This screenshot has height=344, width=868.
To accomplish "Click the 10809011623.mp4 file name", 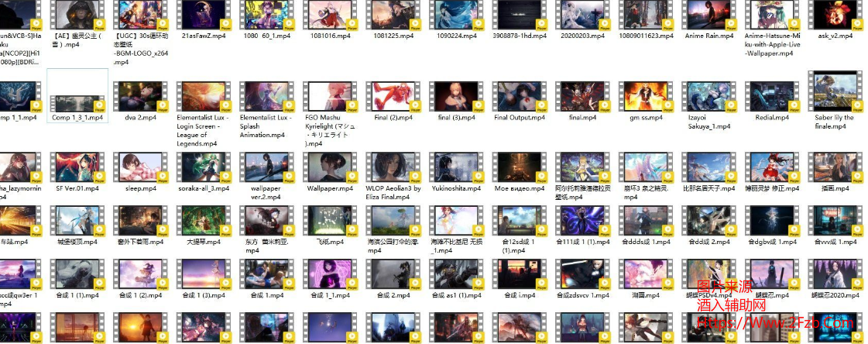I will 647,36.
